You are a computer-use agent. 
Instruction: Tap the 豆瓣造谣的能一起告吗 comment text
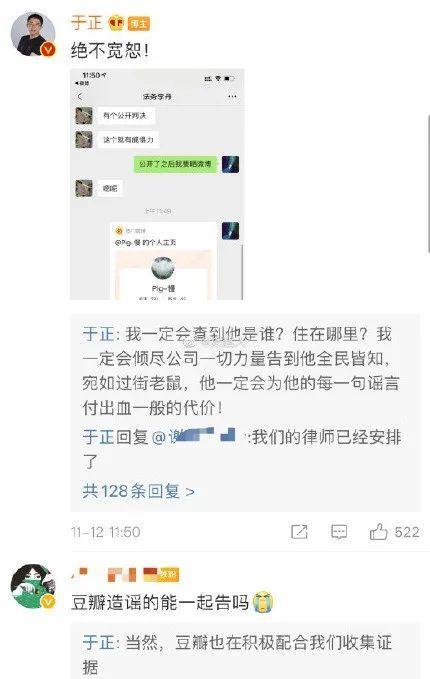click(160, 602)
